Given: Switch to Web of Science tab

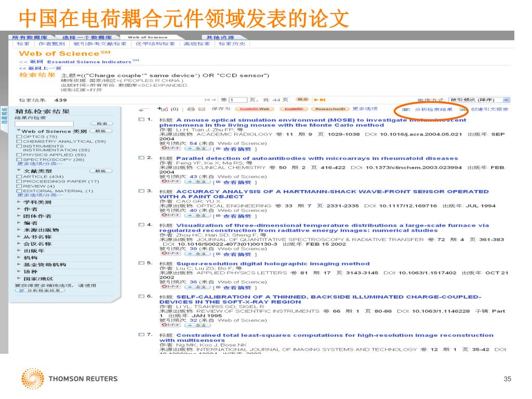Looking at the screenshot, I should click(148, 37).
